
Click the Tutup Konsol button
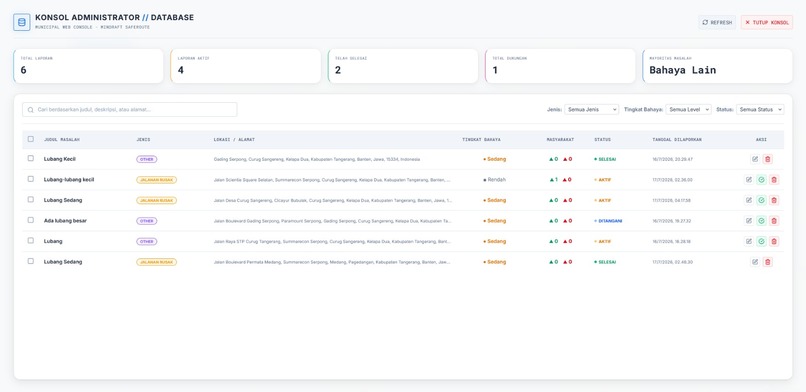point(766,23)
